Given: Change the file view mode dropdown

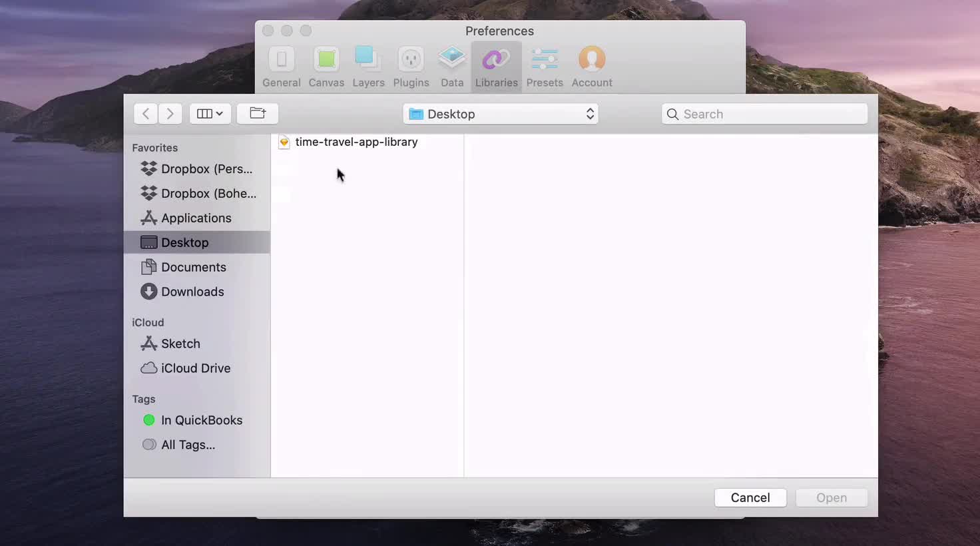Looking at the screenshot, I should click(210, 114).
